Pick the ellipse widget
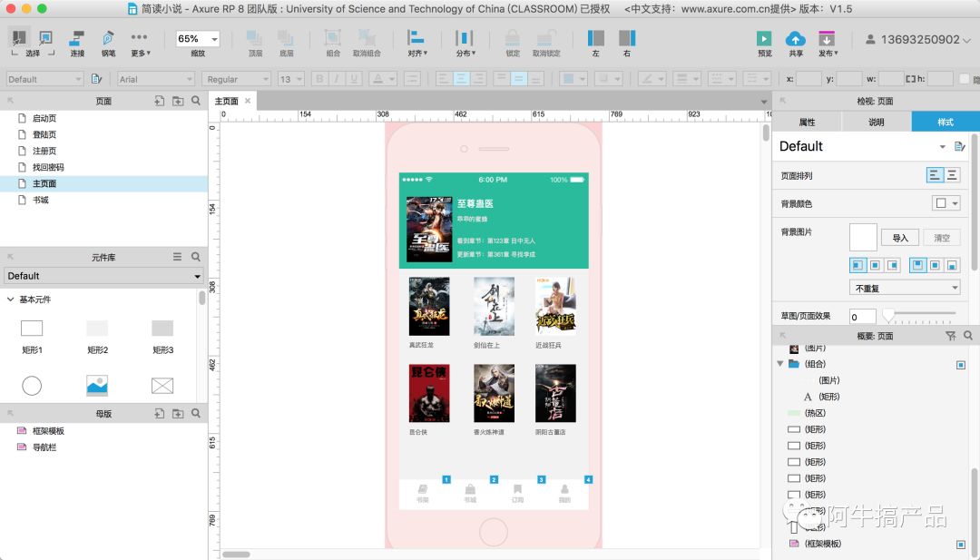The image size is (980, 560). point(32,386)
